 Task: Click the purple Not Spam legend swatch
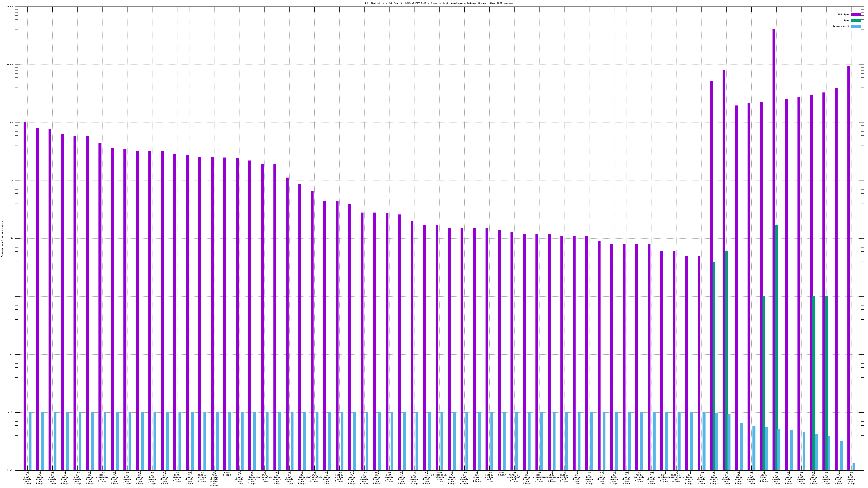(856, 14)
